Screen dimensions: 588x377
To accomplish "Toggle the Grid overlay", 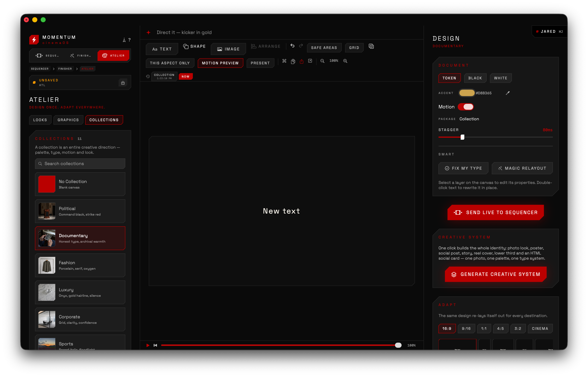I will [354, 48].
